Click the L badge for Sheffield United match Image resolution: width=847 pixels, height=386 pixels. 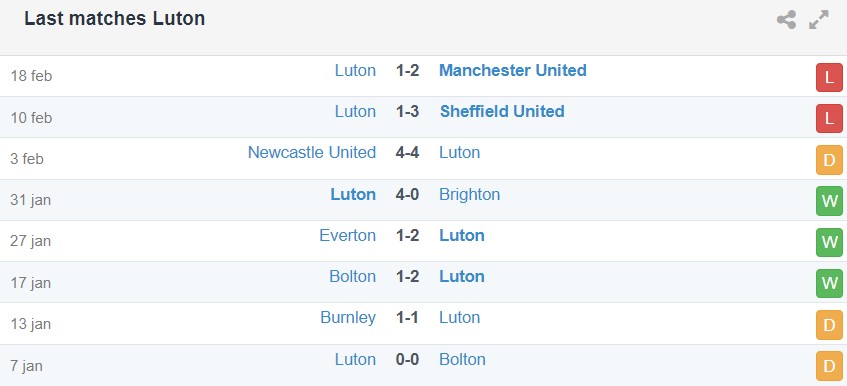tap(829, 119)
